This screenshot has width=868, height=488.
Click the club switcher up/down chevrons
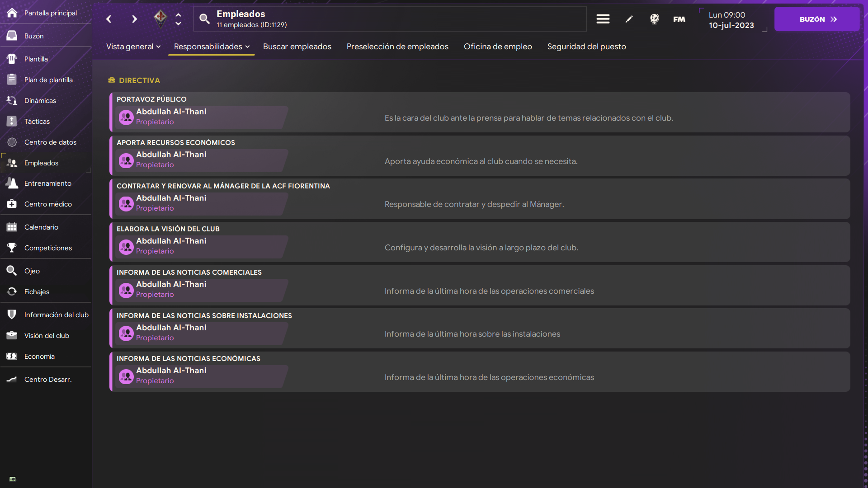point(179,19)
